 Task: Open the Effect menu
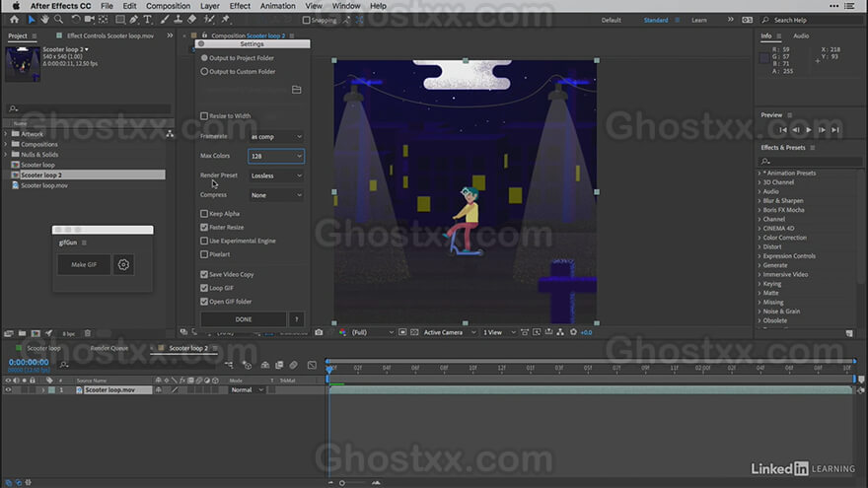pos(240,6)
